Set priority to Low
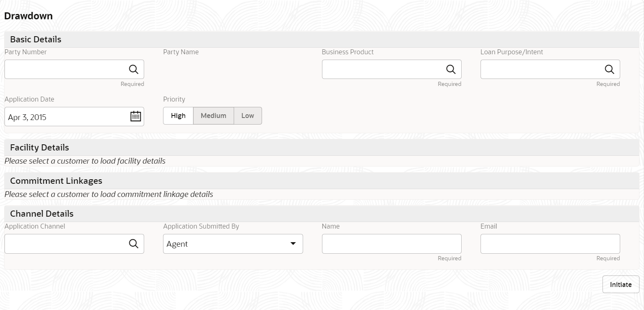 pyautogui.click(x=248, y=116)
